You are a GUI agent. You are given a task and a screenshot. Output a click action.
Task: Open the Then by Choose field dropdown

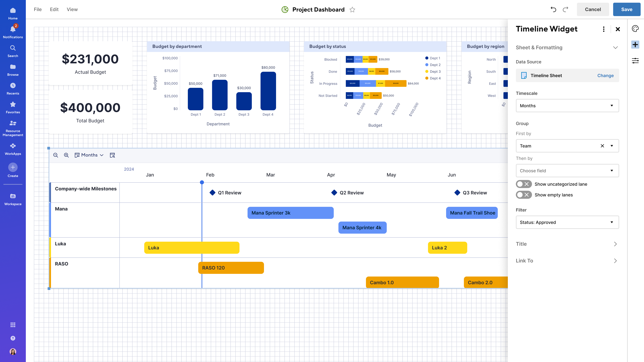pos(567,171)
